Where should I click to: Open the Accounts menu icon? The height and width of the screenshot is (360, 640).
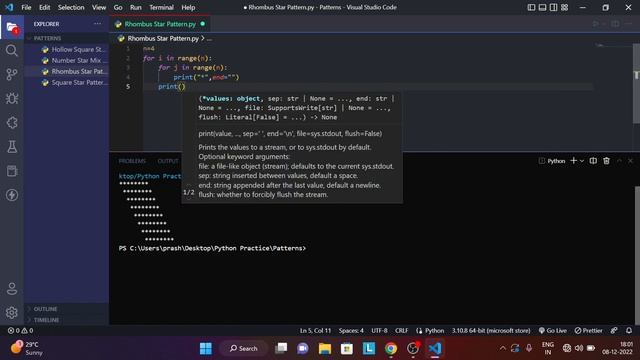pyautogui.click(x=12, y=289)
